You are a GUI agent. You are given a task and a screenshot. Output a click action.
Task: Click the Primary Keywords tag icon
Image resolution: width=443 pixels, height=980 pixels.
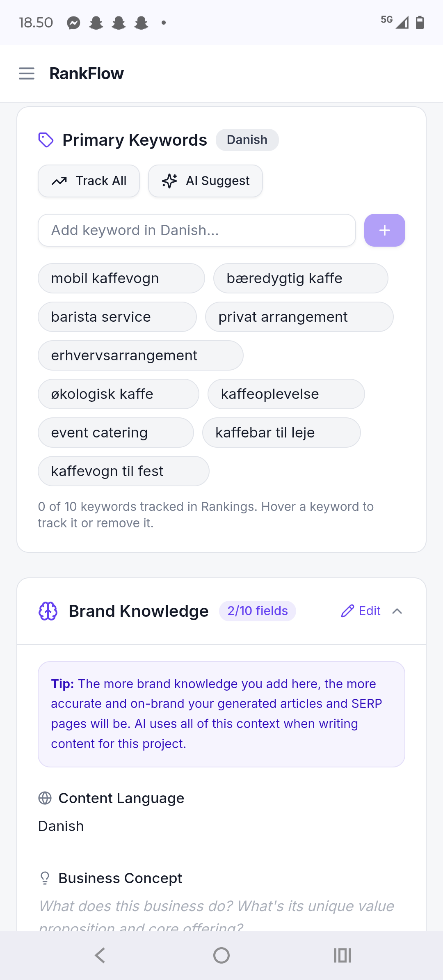[46, 140]
